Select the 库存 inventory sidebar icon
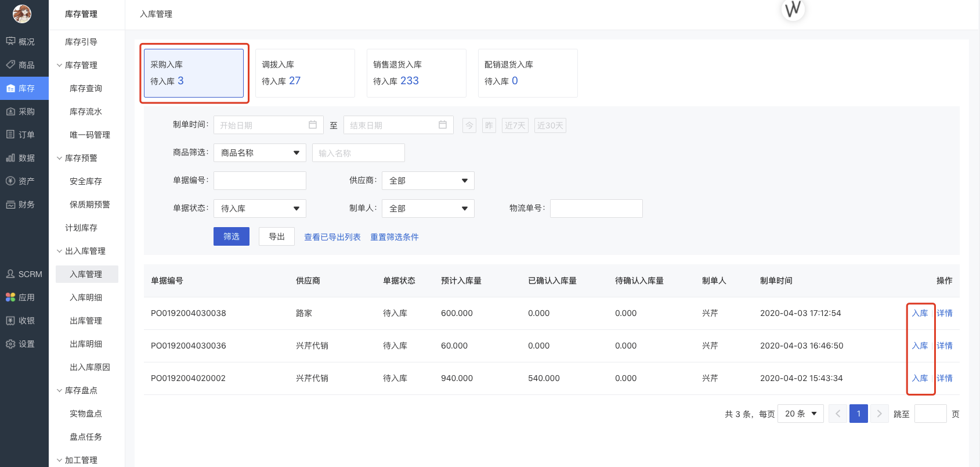 (x=10, y=88)
